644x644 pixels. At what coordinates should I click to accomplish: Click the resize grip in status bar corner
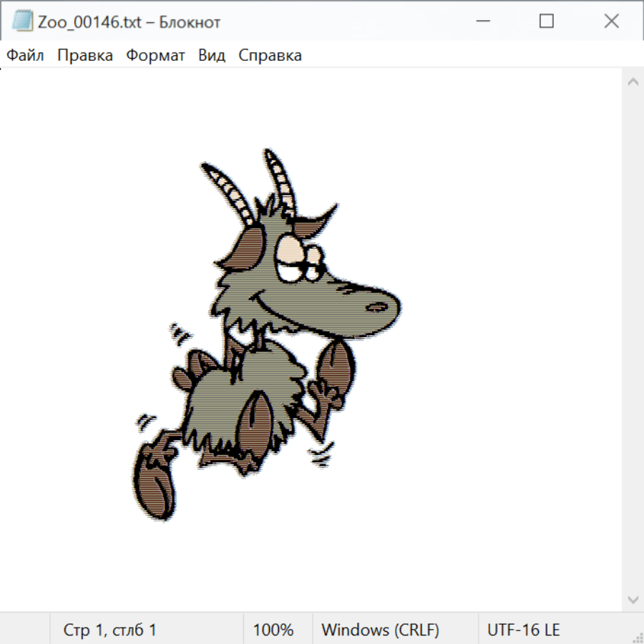(637, 637)
